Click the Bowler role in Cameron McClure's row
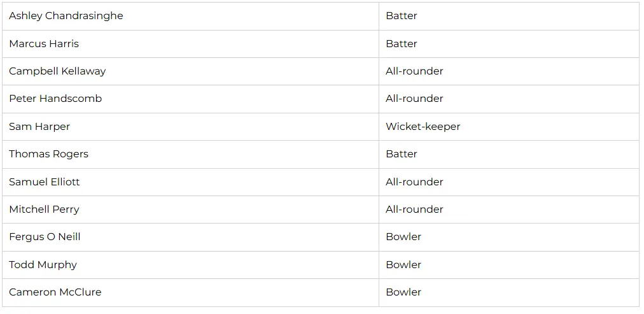This screenshot has height=314, width=644. tap(403, 292)
